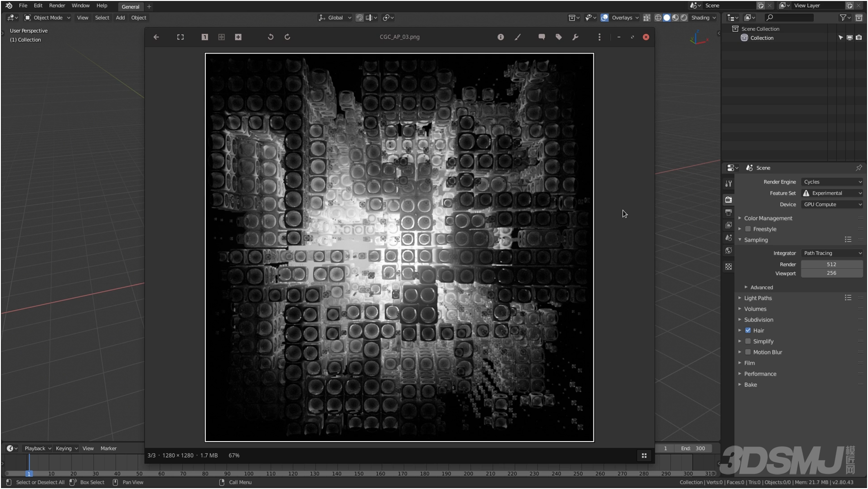Open the Render menu
The height and width of the screenshot is (489, 868).
click(x=57, y=6)
